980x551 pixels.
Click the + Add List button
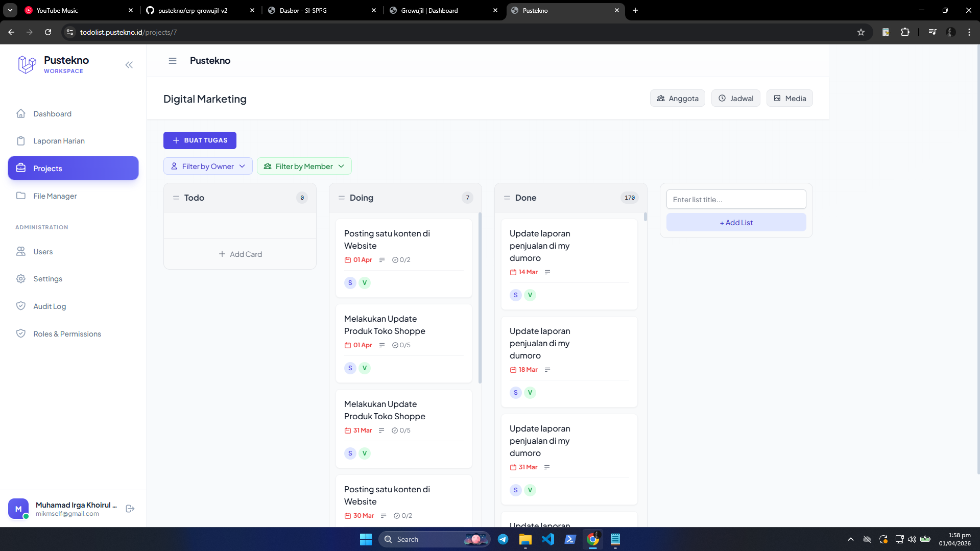pyautogui.click(x=736, y=223)
